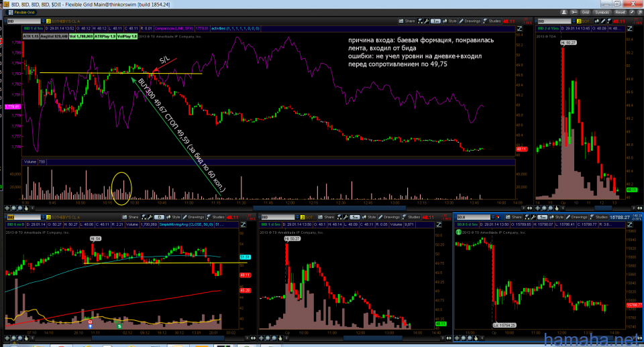644x347 pixels.
Task: Click the quick studies flask icon in main chart
Action: pos(420,21)
